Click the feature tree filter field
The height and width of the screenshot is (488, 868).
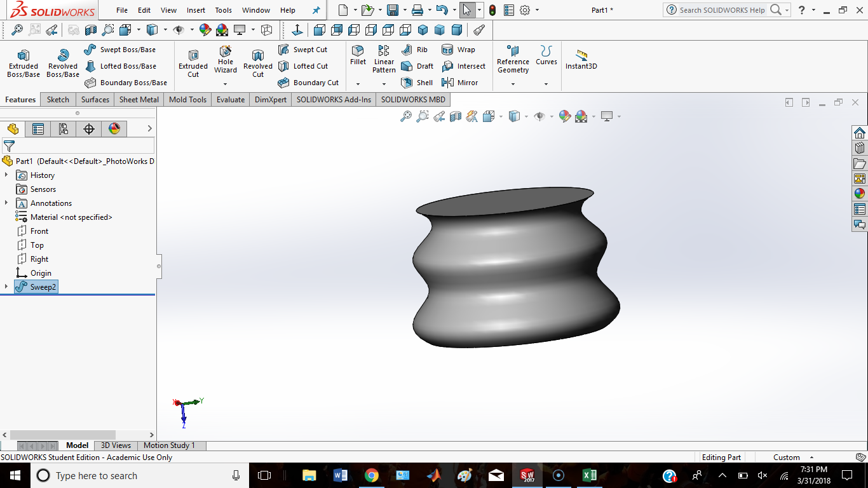click(x=78, y=146)
